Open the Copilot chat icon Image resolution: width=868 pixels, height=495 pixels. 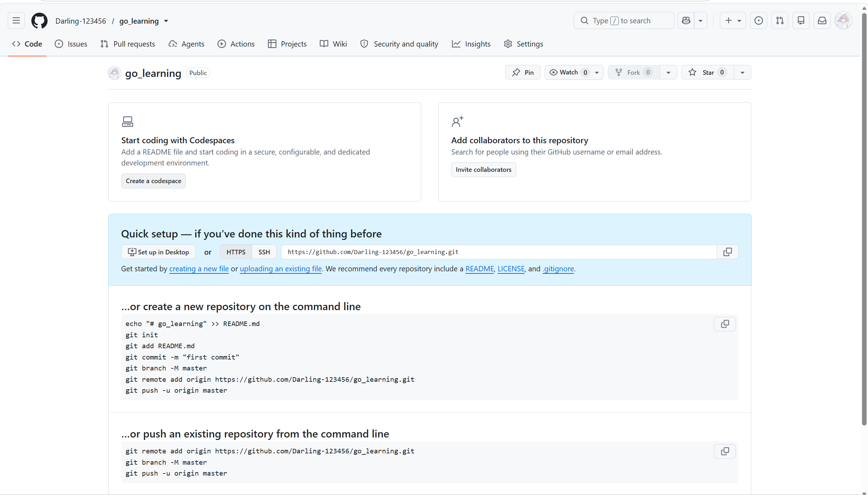(x=686, y=21)
